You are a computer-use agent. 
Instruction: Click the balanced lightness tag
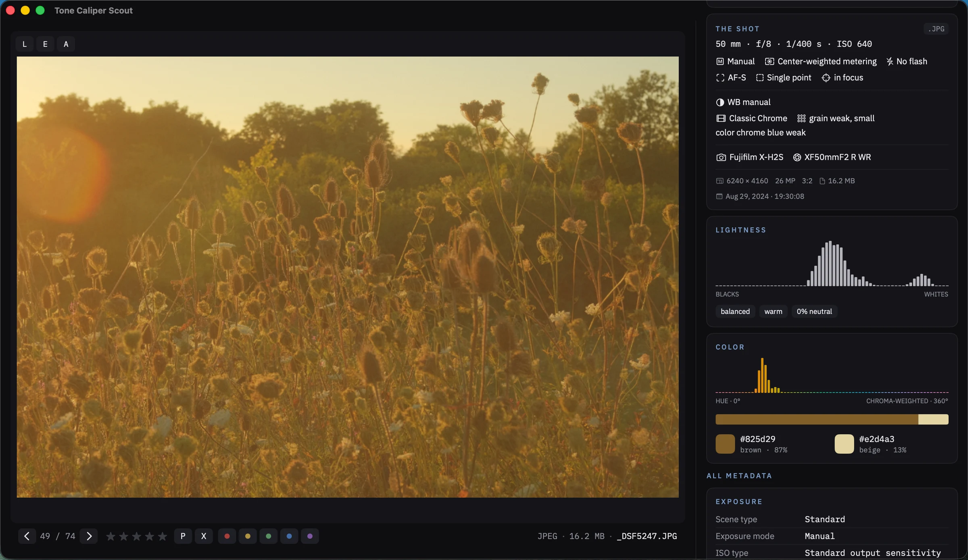[x=735, y=311]
